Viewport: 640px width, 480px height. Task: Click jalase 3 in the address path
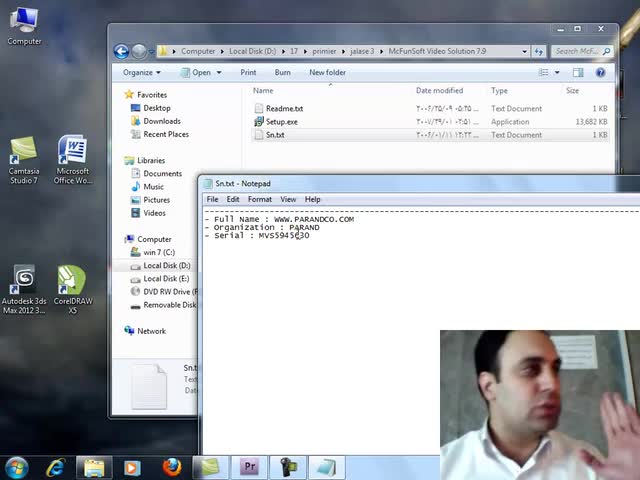coord(362,51)
